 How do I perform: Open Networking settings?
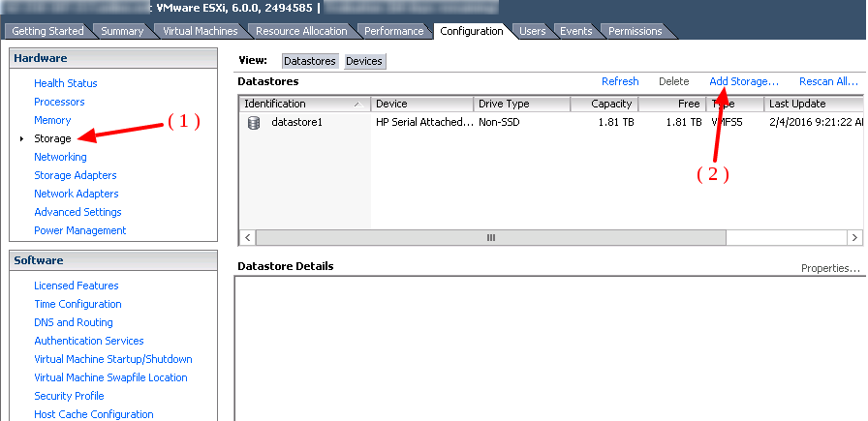[x=60, y=157]
